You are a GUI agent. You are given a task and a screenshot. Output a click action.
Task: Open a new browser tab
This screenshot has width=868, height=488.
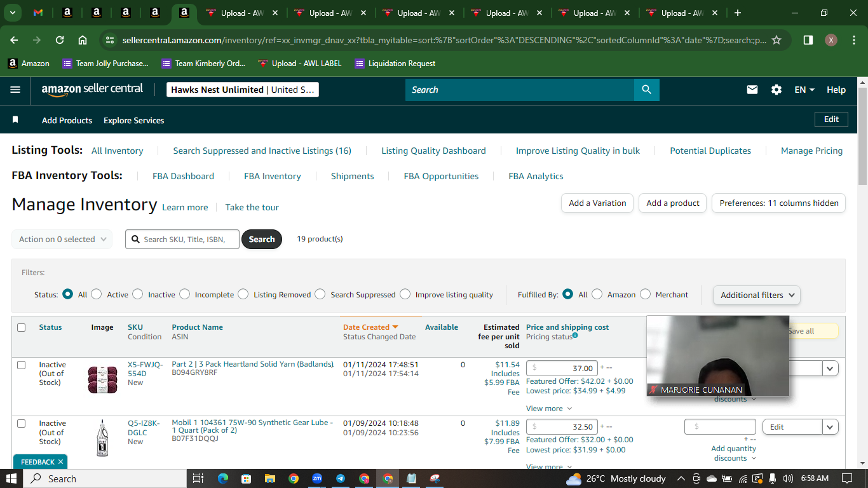coord(738,13)
